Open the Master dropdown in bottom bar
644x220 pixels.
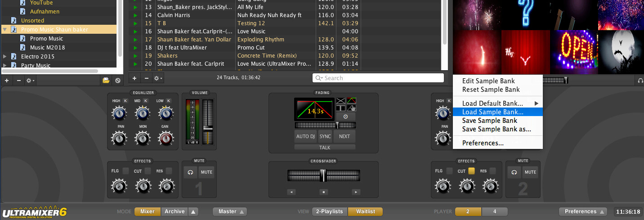point(230,211)
